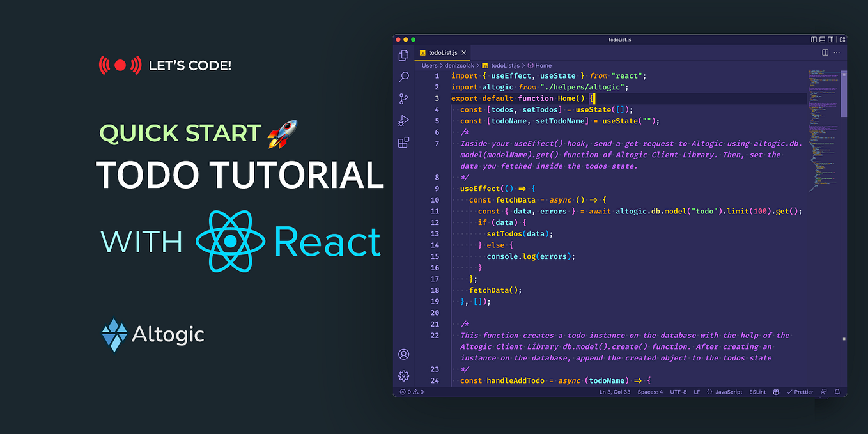Open the editor actions ellipsis menu
This screenshot has height=434, width=868.
pyautogui.click(x=835, y=52)
